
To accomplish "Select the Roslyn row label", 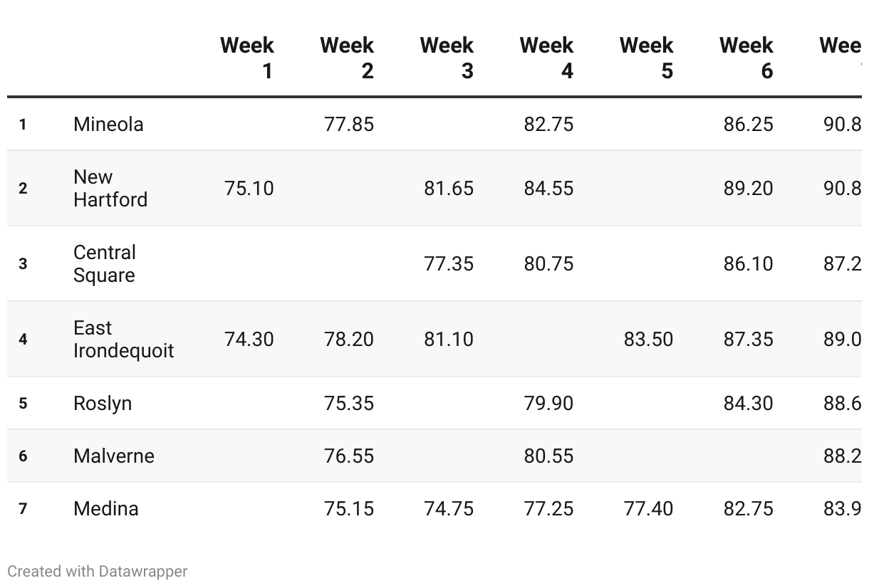I will [103, 404].
